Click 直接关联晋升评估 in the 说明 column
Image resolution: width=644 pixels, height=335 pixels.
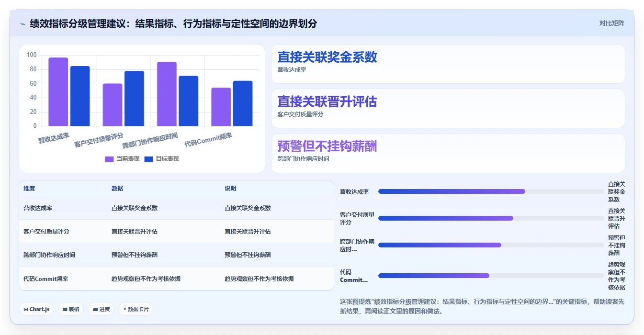pyautogui.click(x=248, y=232)
